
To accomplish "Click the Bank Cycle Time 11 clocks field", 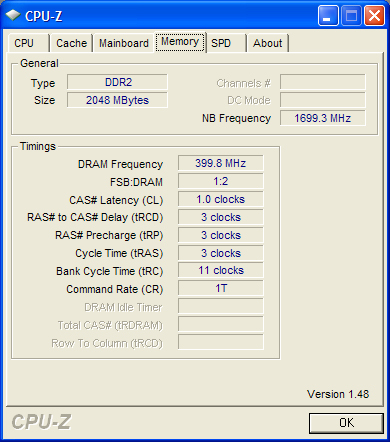I will 221,270.
